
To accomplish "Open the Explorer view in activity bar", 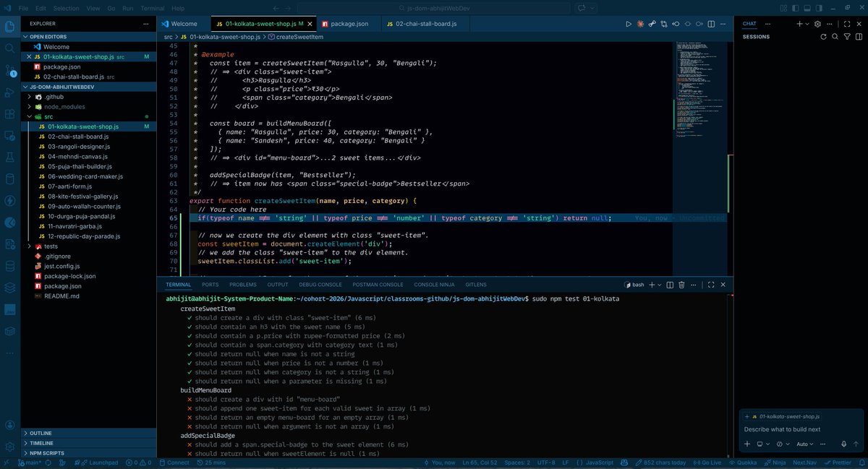I will [x=10, y=26].
